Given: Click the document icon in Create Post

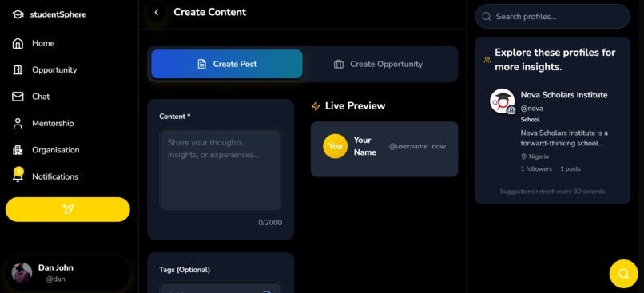Looking at the screenshot, I should pyautogui.click(x=201, y=64).
